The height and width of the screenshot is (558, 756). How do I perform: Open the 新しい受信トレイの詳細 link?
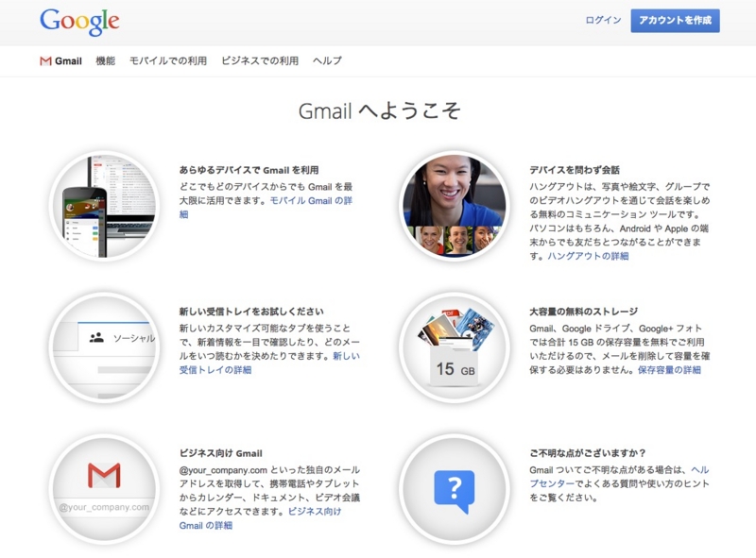coord(215,370)
